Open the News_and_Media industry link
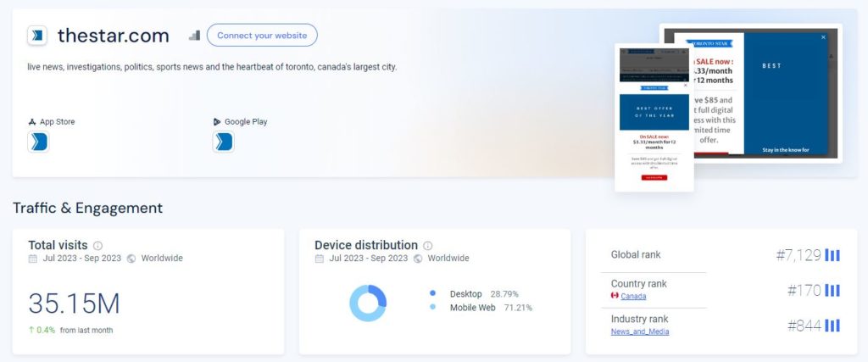Screen dimensions: 868x362 tap(640, 331)
